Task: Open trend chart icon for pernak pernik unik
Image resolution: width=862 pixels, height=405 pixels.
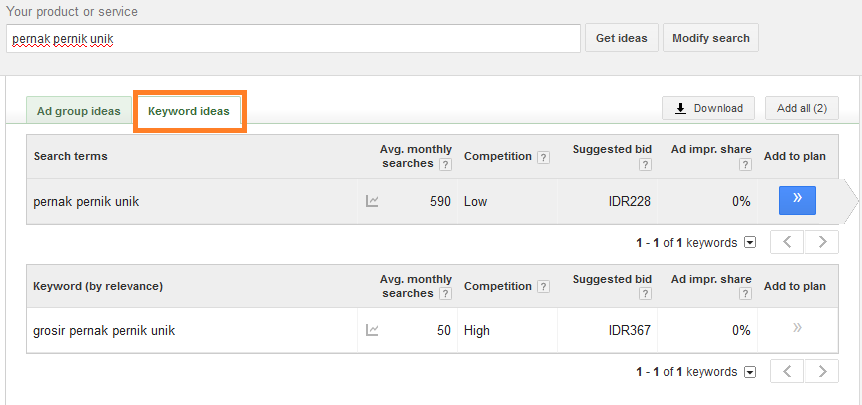Action: click(x=372, y=202)
